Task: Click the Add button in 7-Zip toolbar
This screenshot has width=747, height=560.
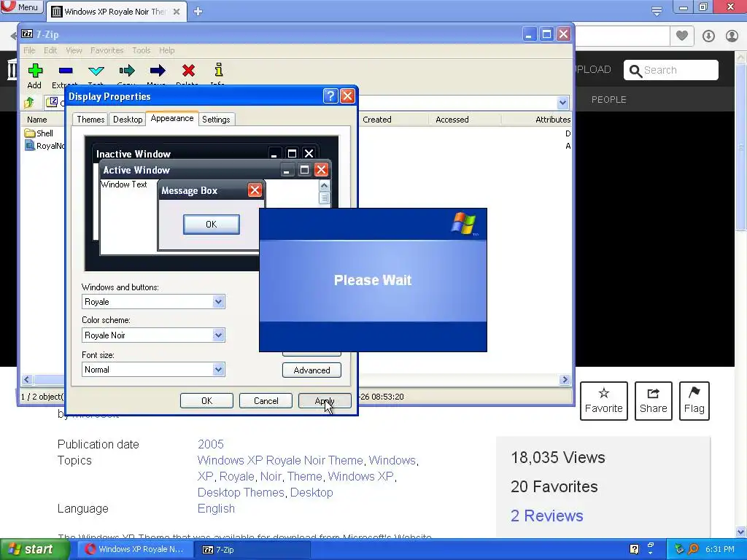Action: [35, 76]
